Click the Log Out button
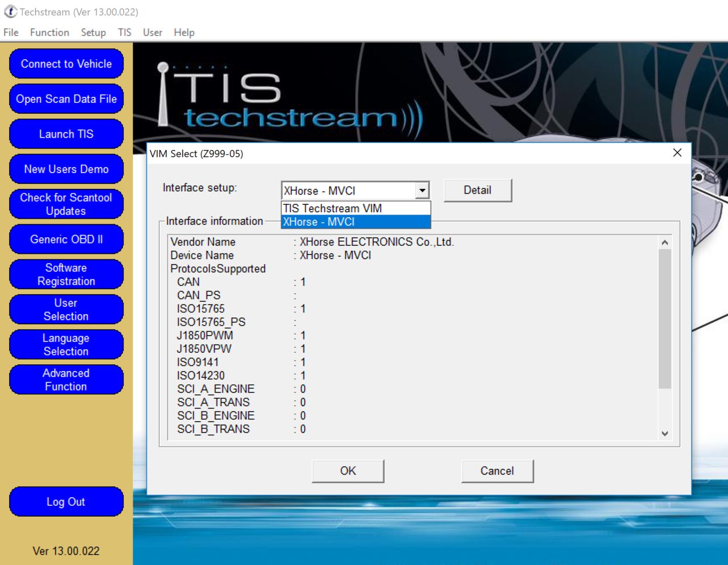The height and width of the screenshot is (565, 728). (x=66, y=502)
